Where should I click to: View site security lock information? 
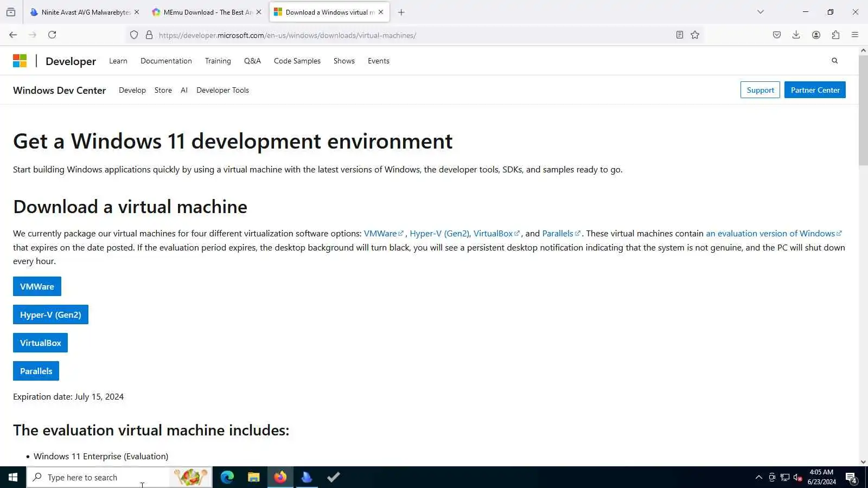pos(149,35)
